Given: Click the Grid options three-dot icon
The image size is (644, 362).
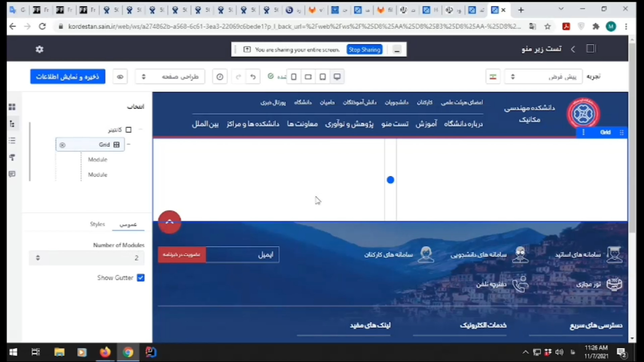Looking at the screenshot, I should [584, 132].
